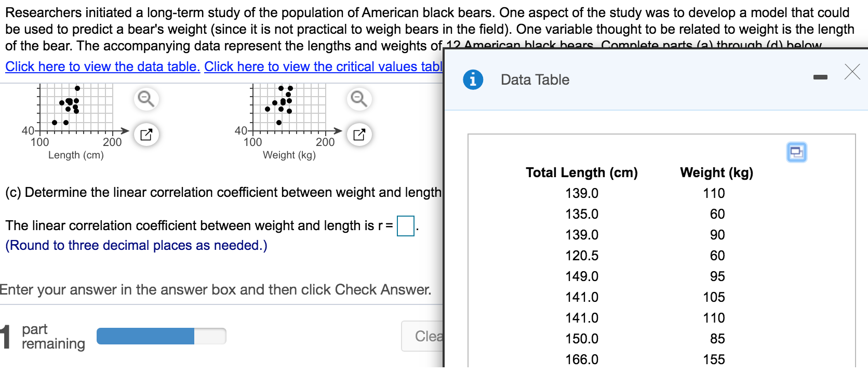Click the magnifier zoom icon on the Weight scatterplot
868x373 pixels.
[x=359, y=98]
